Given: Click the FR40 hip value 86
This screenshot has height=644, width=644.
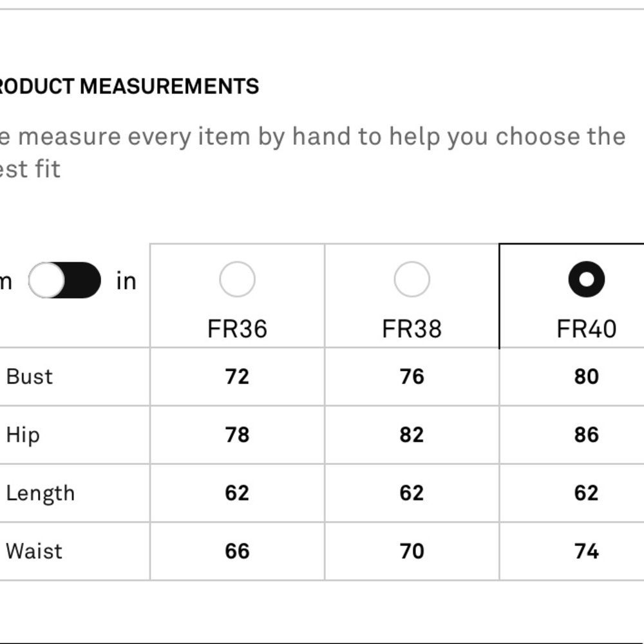Looking at the screenshot, I should pyautogui.click(x=586, y=435).
